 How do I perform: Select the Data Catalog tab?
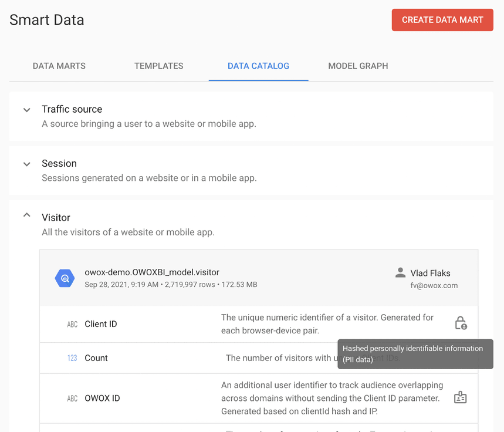(258, 66)
